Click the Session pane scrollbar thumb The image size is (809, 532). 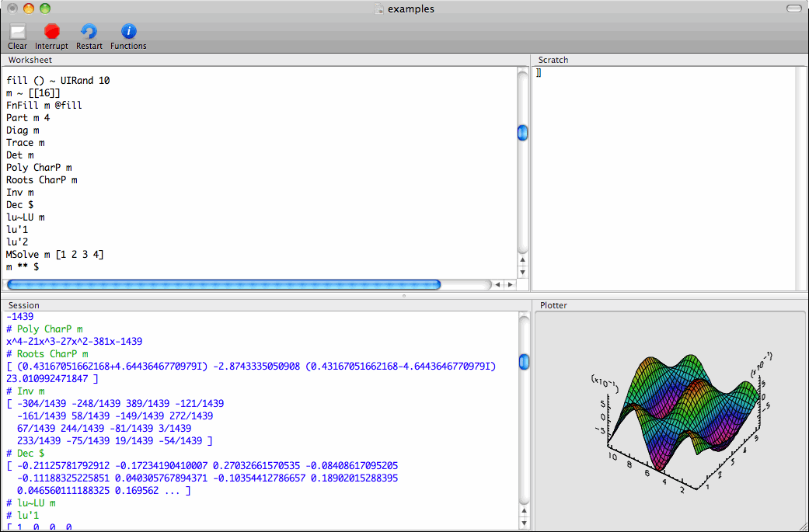tap(523, 362)
